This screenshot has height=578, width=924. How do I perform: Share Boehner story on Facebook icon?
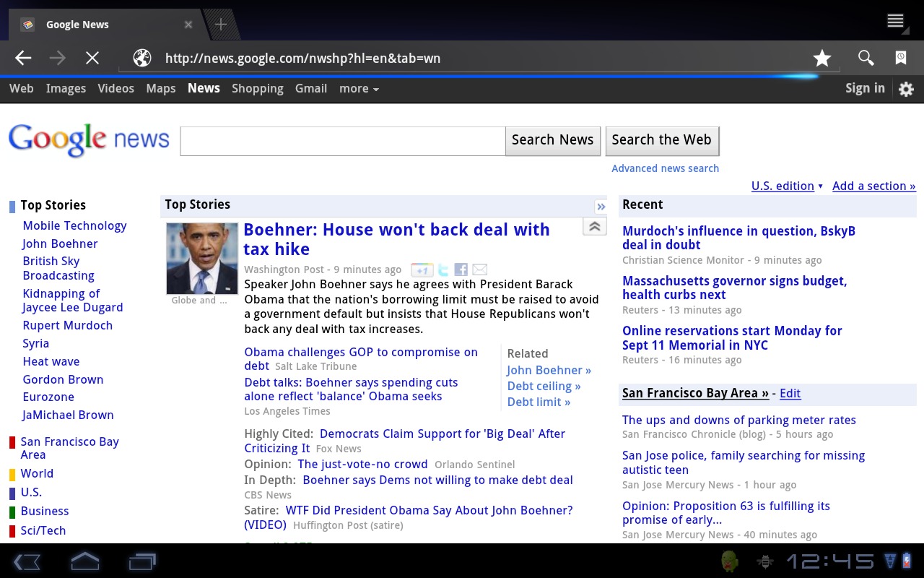click(461, 270)
